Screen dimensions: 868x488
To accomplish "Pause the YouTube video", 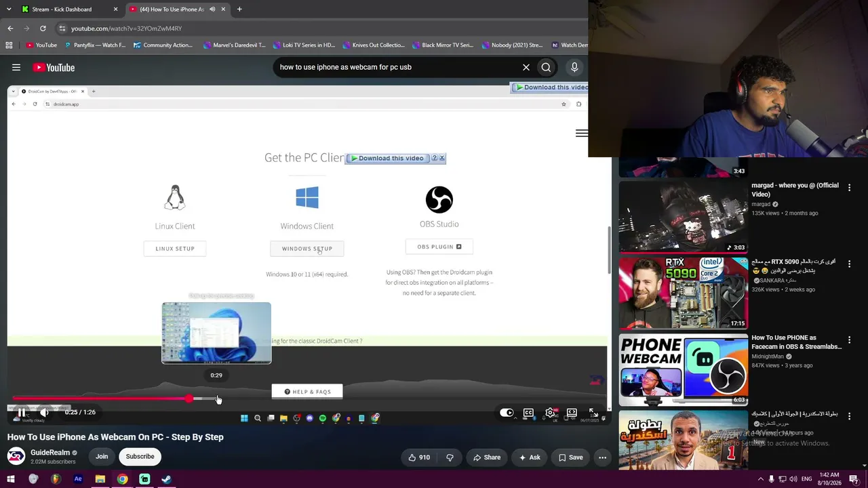I will point(22,412).
